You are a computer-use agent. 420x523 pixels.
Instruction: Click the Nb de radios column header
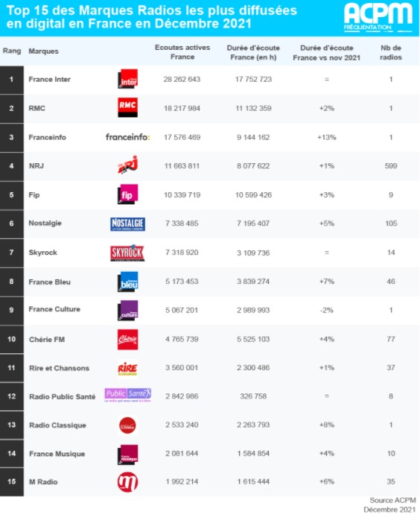[391, 52]
